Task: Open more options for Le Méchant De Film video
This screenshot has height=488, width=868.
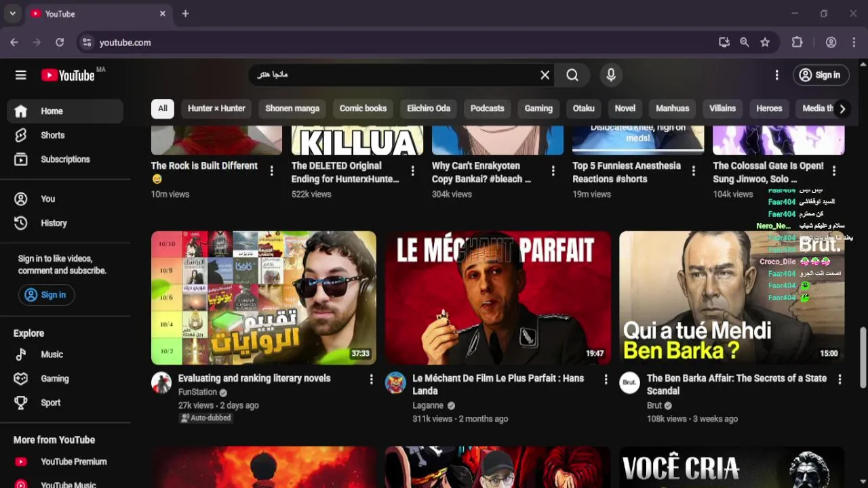Action: [x=606, y=380]
